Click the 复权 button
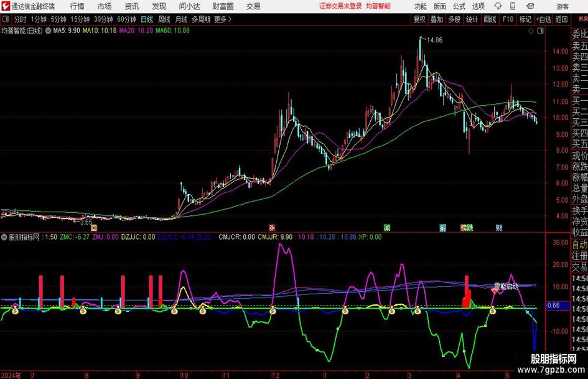 pyautogui.click(x=419, y=19)
